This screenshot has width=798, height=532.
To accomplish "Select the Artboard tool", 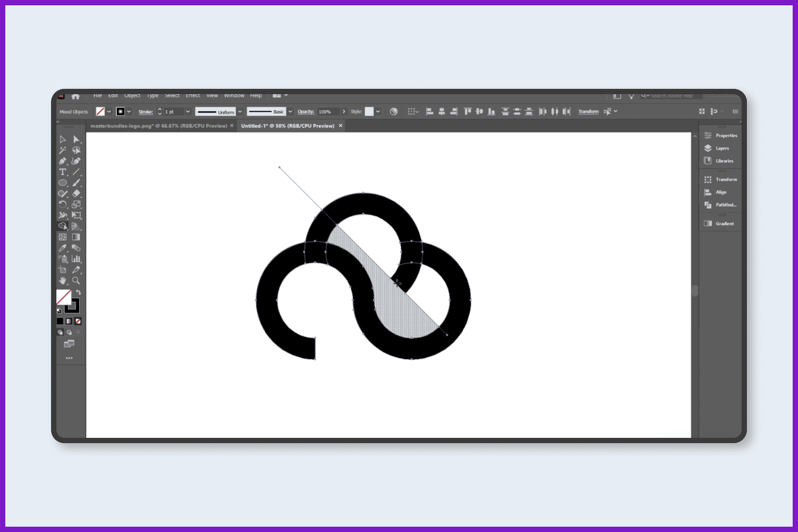I will click(63, 270).
